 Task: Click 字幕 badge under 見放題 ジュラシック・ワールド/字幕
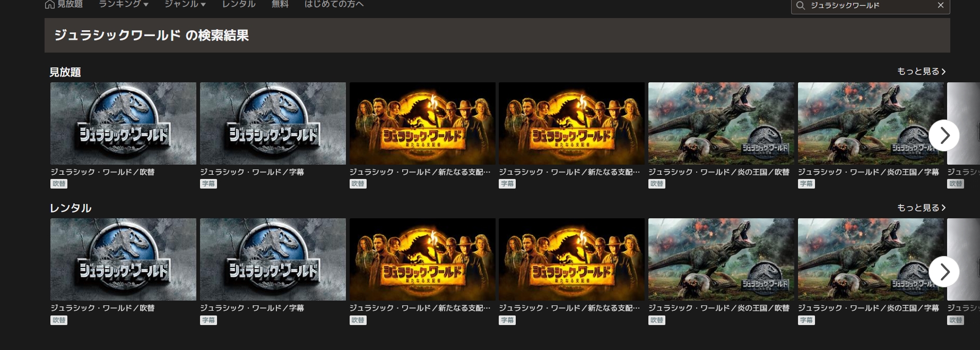(209, 184)
